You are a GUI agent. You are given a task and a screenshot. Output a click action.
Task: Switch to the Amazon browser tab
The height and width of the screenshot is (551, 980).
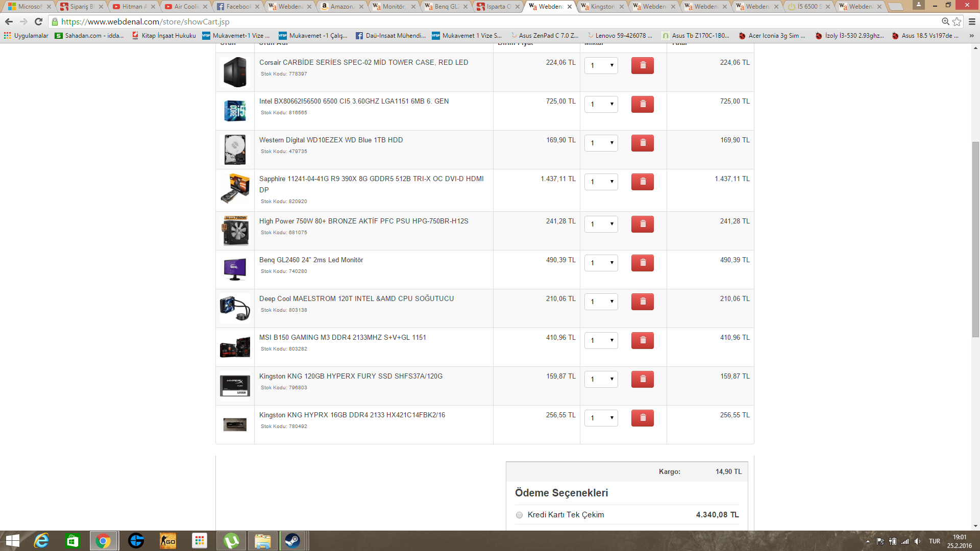[341, 7]
